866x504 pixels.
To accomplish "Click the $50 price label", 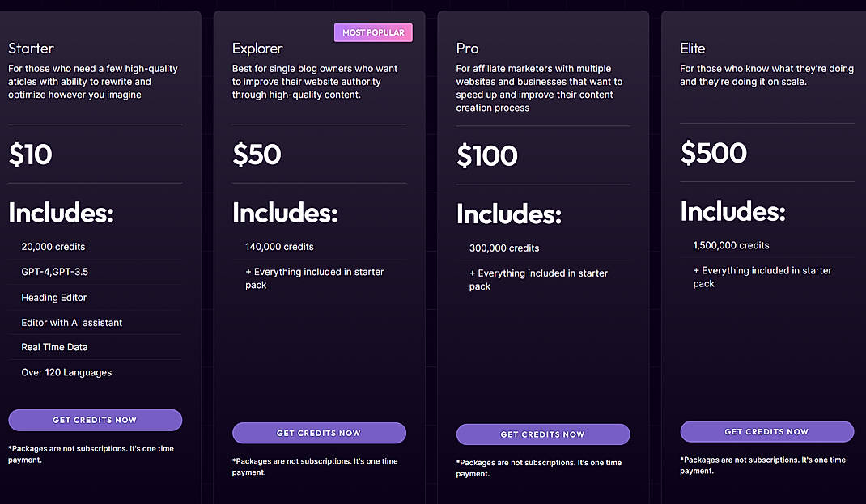I will click(257, 155).
